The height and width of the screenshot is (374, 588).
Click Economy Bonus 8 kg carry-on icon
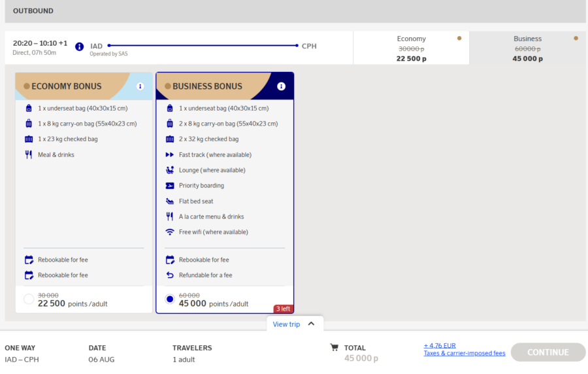[29, 124]
